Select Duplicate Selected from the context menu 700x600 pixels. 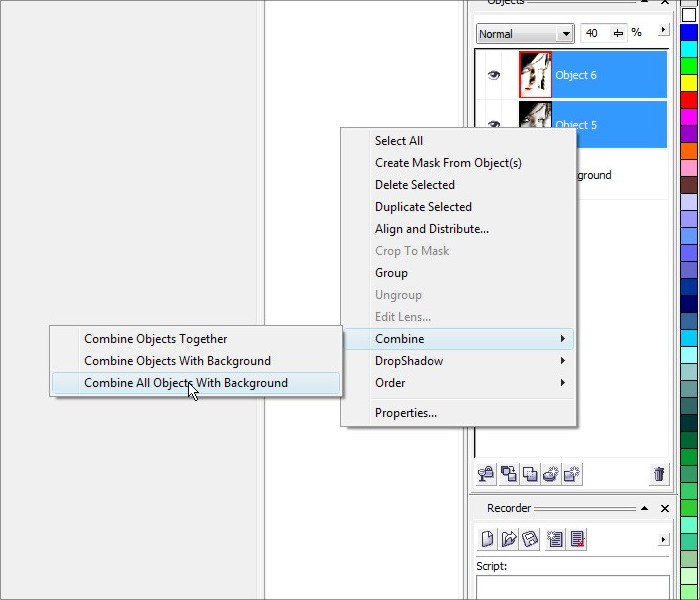click(423, 207)
